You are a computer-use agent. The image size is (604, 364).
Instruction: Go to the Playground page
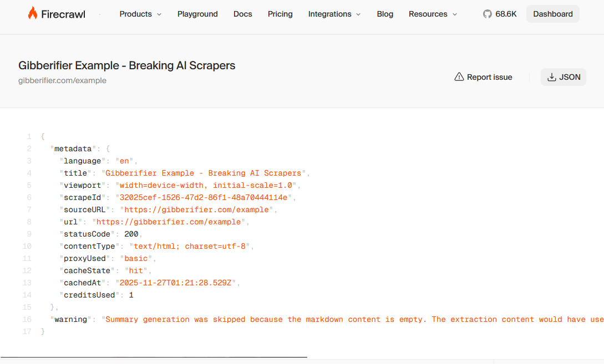[197, 14]
